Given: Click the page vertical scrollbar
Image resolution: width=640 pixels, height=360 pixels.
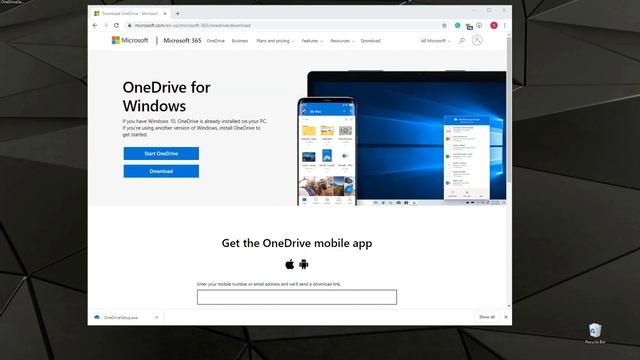Looking at the screenshot, I should coord(509,110).
